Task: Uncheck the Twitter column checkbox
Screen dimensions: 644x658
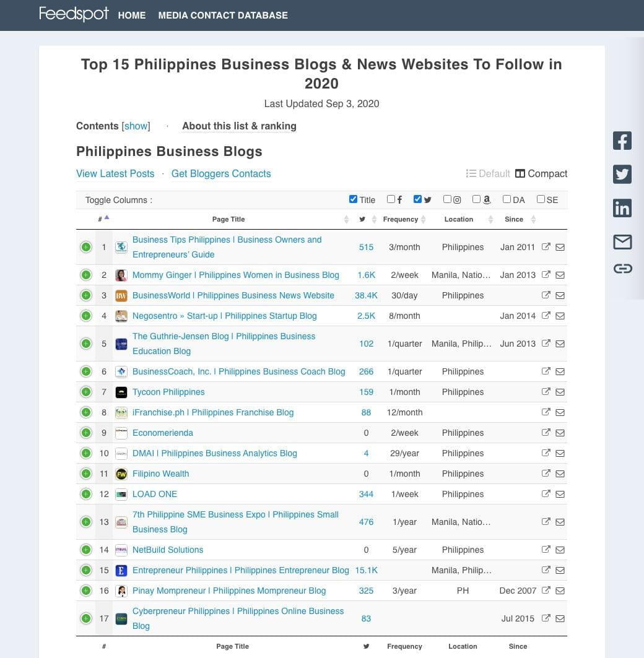Action: 417,199
